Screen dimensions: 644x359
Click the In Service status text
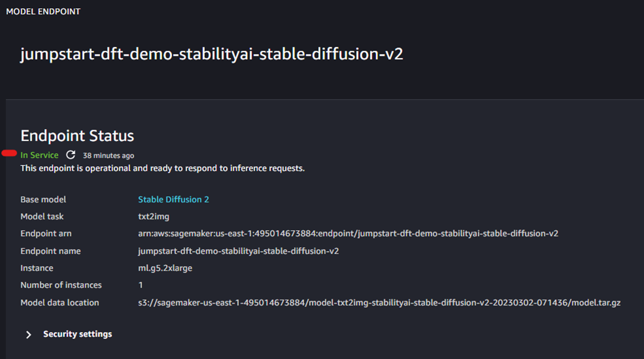click(x=39, y=155)
